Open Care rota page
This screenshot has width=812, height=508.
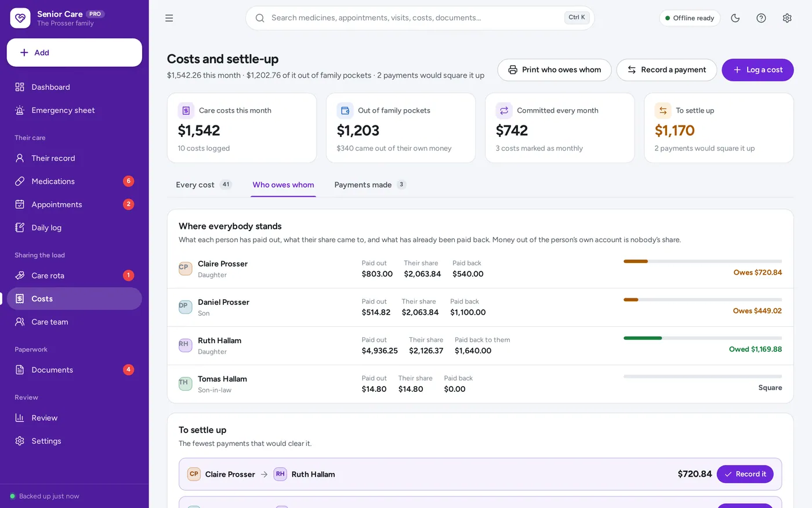74,275
